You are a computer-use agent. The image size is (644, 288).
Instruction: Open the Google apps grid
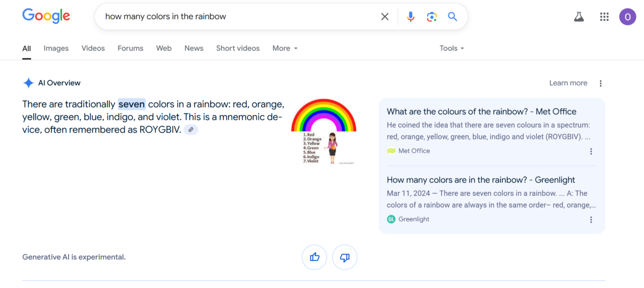(604, 17)
